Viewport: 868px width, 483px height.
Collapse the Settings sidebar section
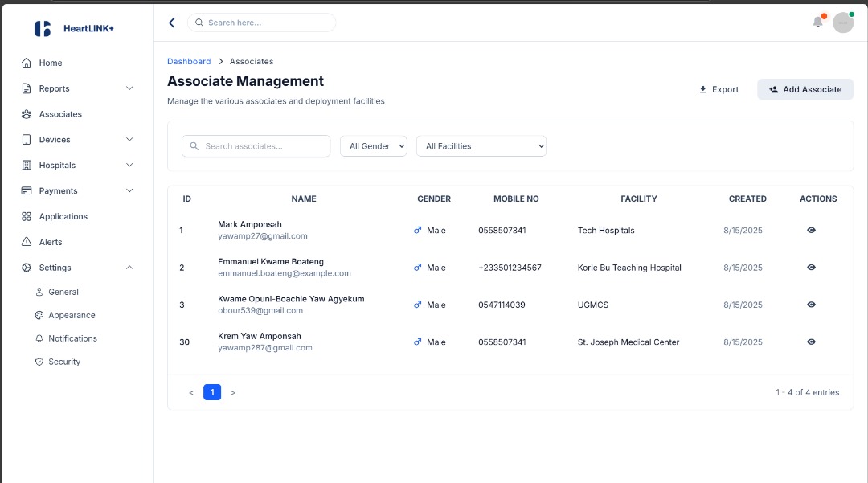coord(129,268)
